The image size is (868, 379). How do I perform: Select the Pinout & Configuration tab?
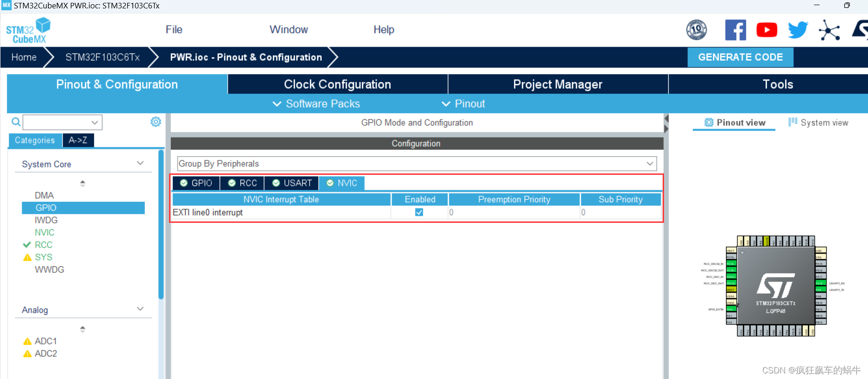point(117,84)
